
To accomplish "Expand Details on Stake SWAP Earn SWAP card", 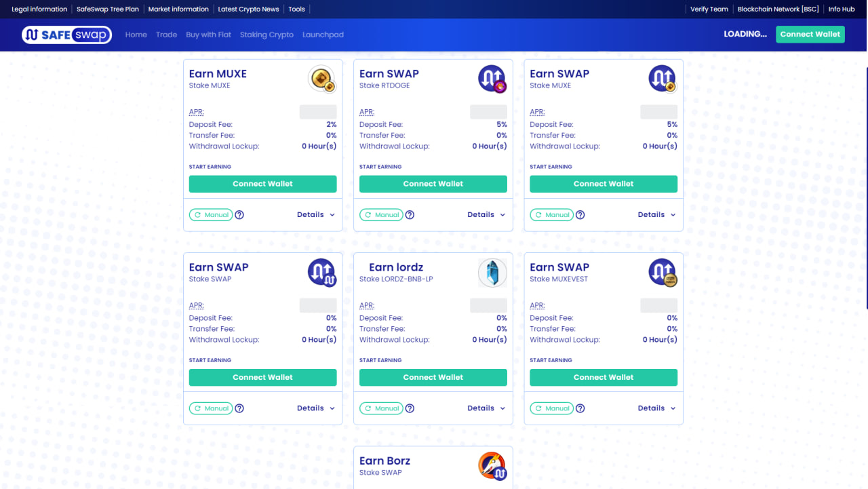I will point(316,408).
